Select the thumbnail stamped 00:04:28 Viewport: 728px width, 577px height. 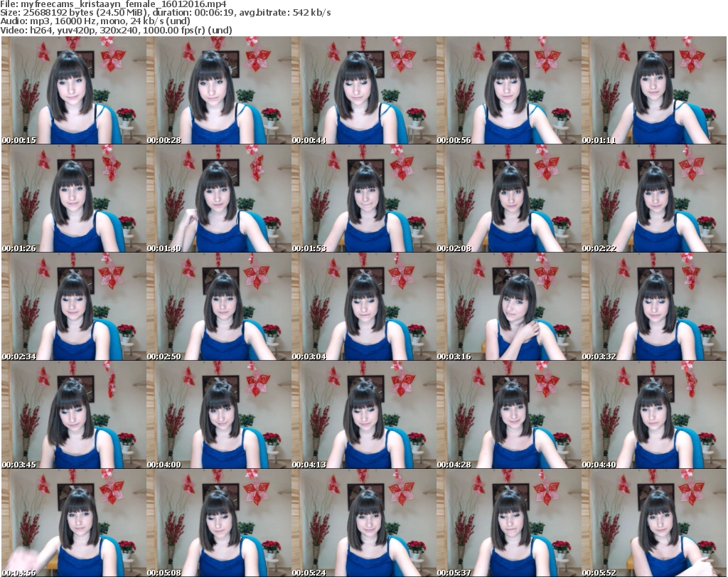(508, 415)
